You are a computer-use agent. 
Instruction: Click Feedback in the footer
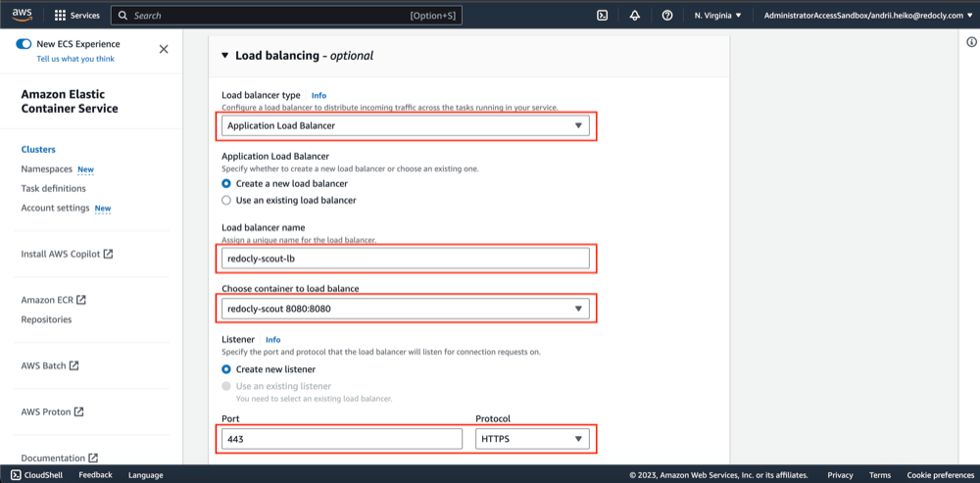(x=96, y=475)
